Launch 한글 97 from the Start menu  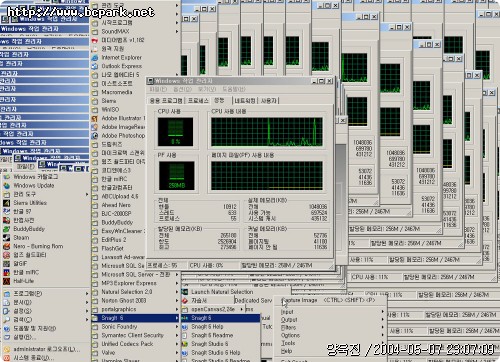click(x=23, y=211)
